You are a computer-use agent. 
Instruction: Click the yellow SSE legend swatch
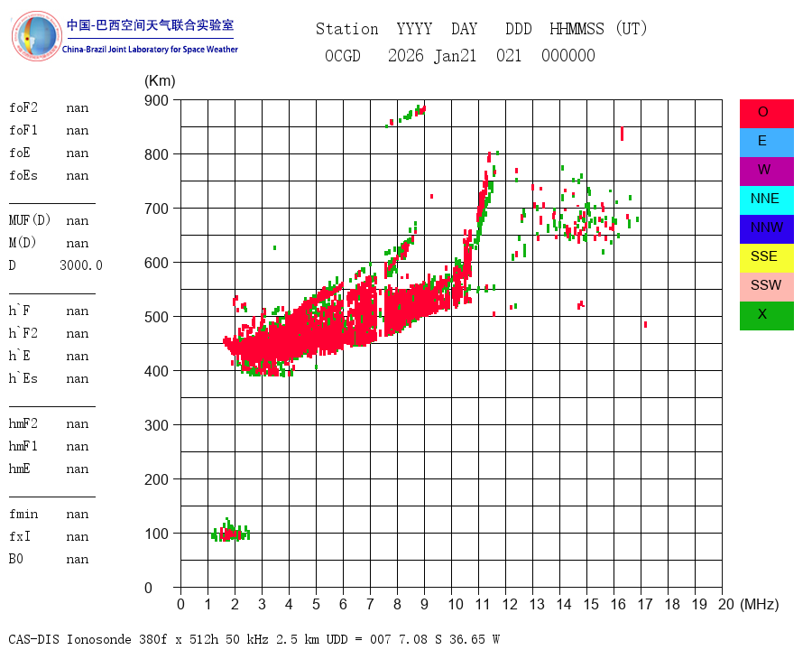tap(766, 258)
